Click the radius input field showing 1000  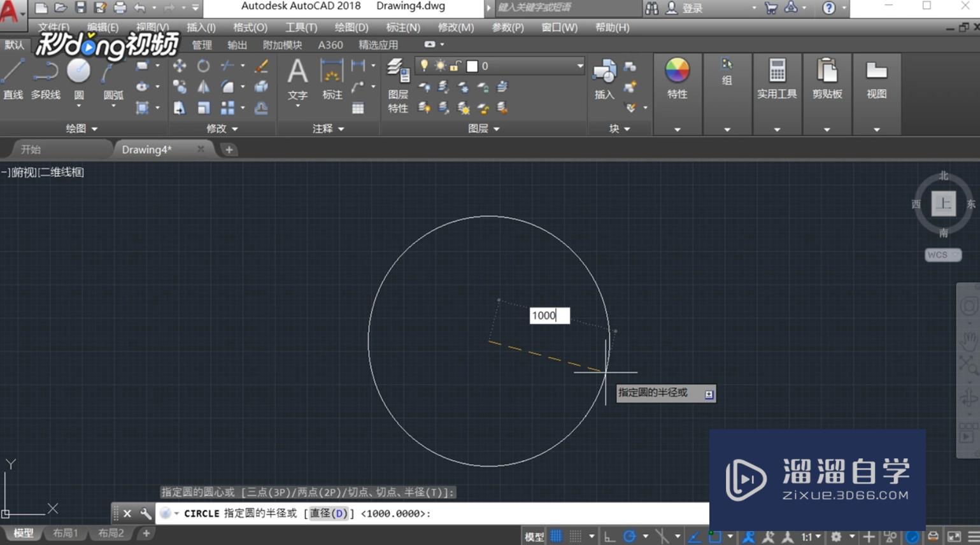coord(550,315)
